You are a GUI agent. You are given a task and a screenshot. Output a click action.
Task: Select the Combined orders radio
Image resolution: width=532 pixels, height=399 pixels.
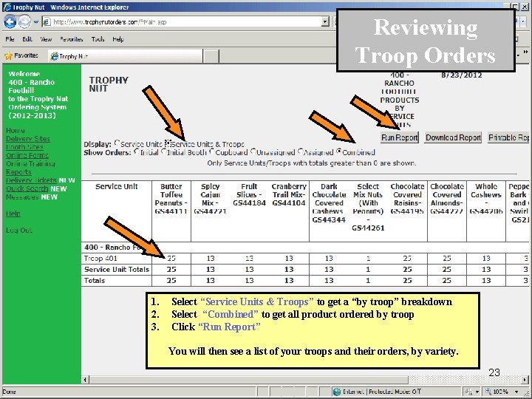click(338, 151)
